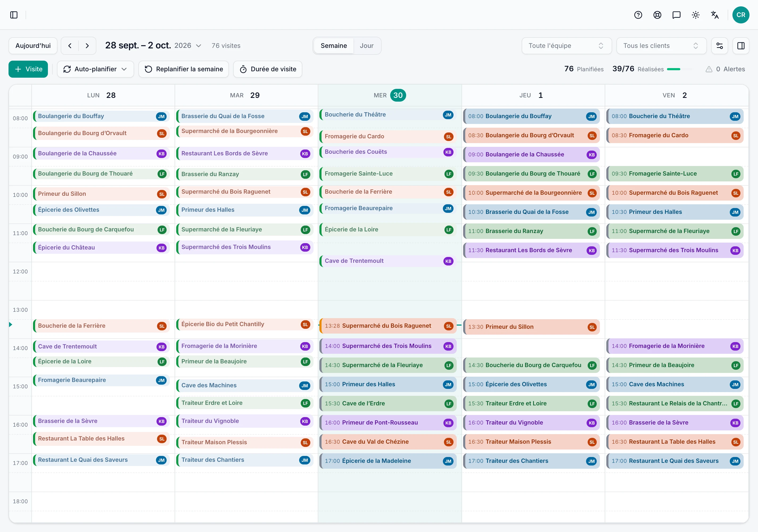758x532 pixels.
Task: Open the language translation icon
Action: click(715, 15)
